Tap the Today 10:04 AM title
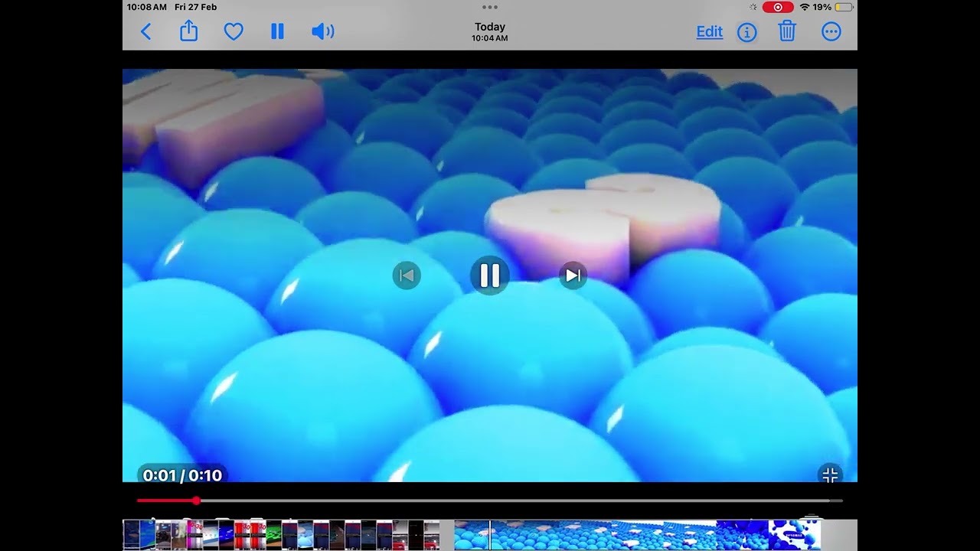Screen dimensions: 980x551 pos(490,31)
